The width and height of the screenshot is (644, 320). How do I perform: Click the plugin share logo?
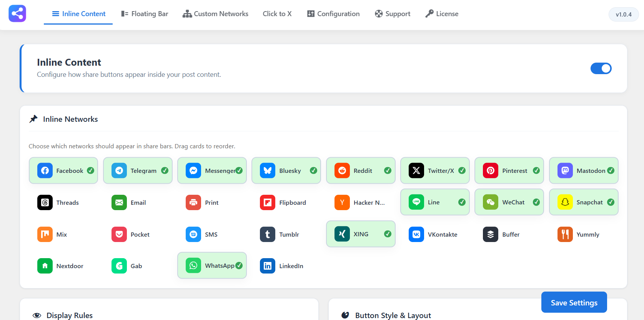pyautogui.click(x=17, y=13)
